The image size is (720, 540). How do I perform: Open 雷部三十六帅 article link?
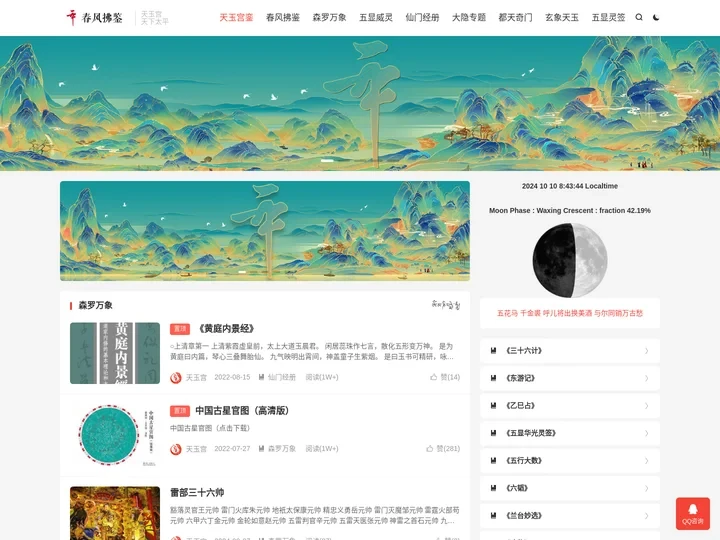coord(197,493)
